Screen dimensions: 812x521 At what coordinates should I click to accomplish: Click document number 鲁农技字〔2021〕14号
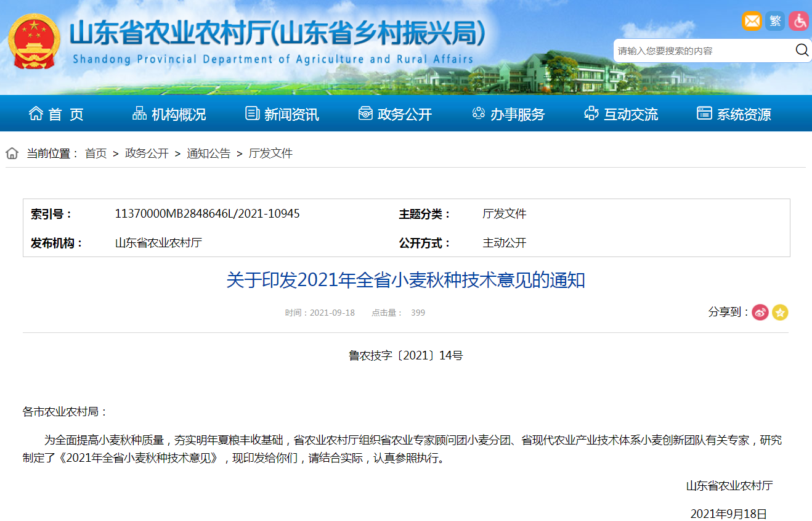click(406, 355)
